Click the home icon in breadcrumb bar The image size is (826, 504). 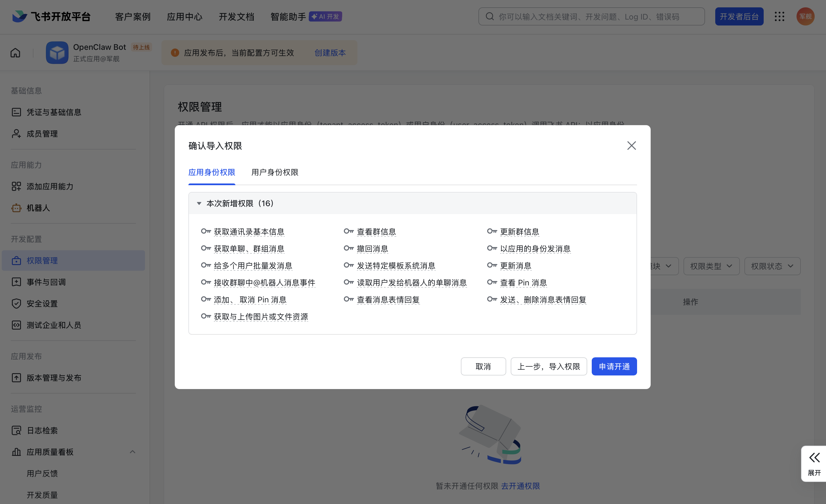tap(15, 53)
